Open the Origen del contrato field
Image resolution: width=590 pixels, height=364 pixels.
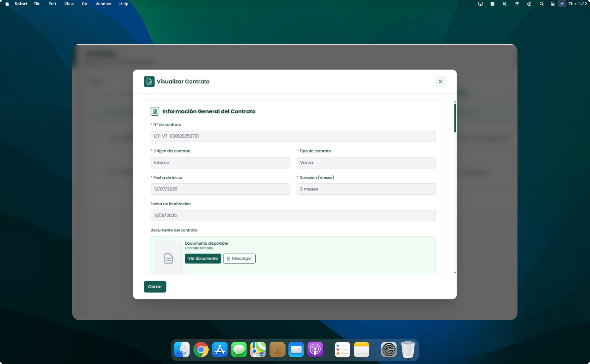[x=220, y=163]
